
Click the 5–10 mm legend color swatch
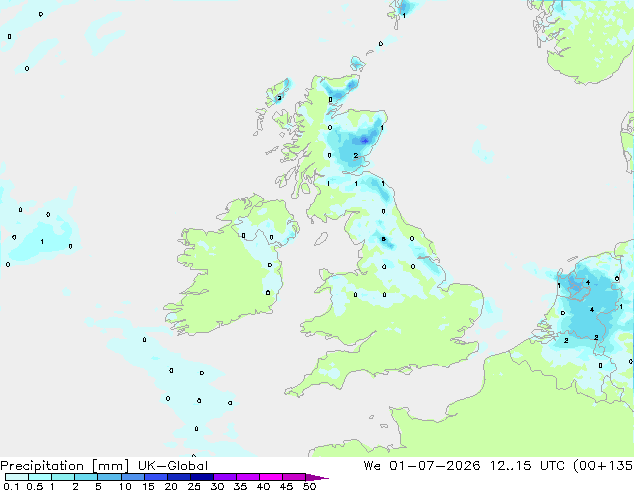(109, 477)
